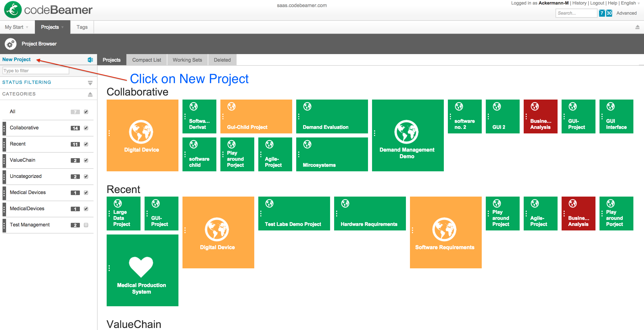Screen dimensions: 644x330
Task: Open the Medical Production System heart tile
Action: (x=142, y=270)
